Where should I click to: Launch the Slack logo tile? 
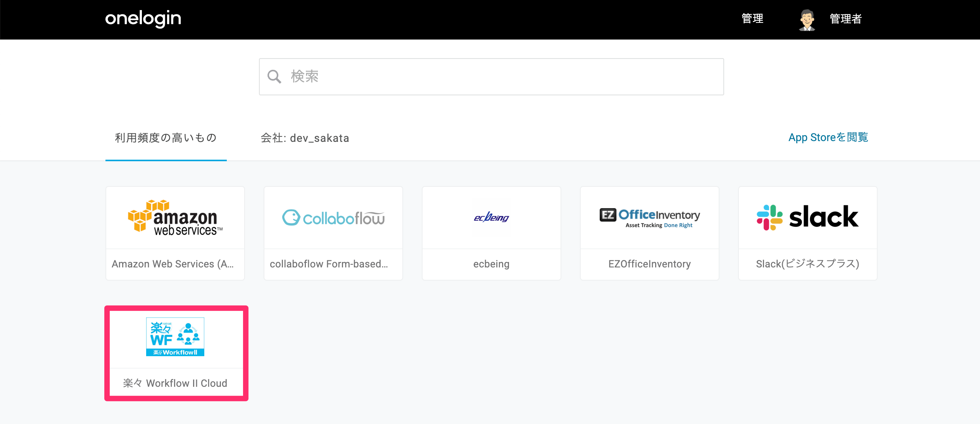pos(808,218)
